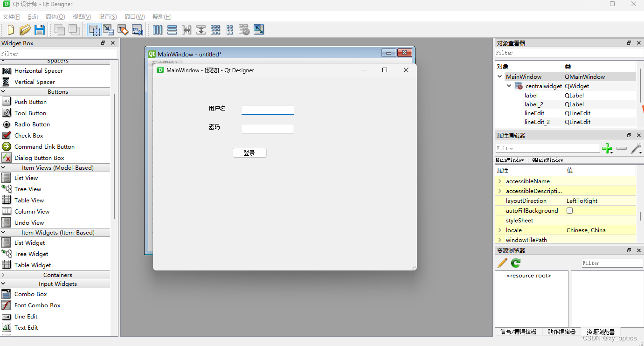The image size is (644, 346).
Task: Edit resources with pencil icon
Action: (x=502, y=263)
